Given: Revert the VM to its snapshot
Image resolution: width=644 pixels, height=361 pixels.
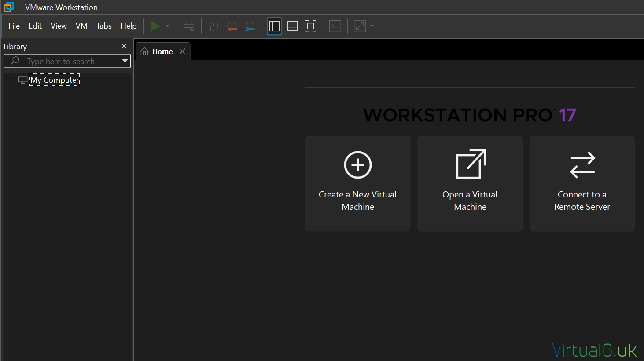Looking at the screenshot, I should [232, 26].
